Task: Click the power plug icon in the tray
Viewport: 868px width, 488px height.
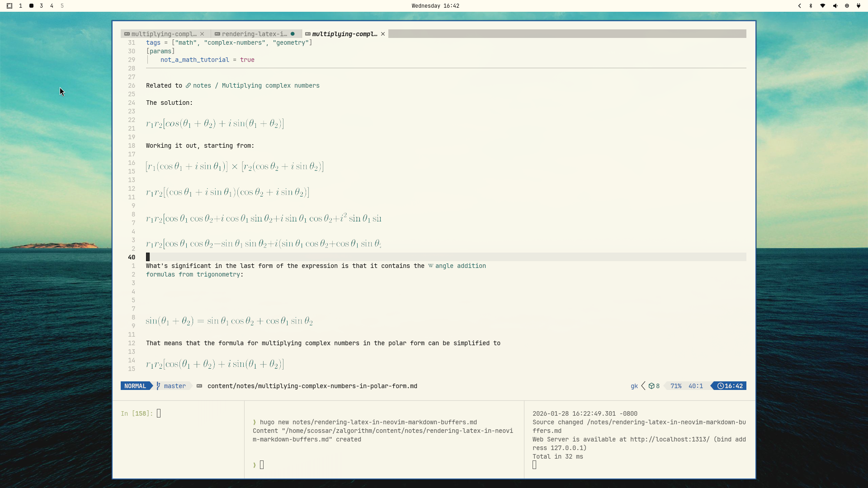Action: tap(858, 6)
